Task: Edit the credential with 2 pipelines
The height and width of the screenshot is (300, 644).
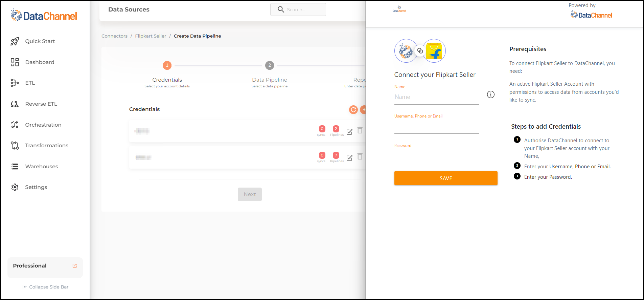Action: coord(349,132)
